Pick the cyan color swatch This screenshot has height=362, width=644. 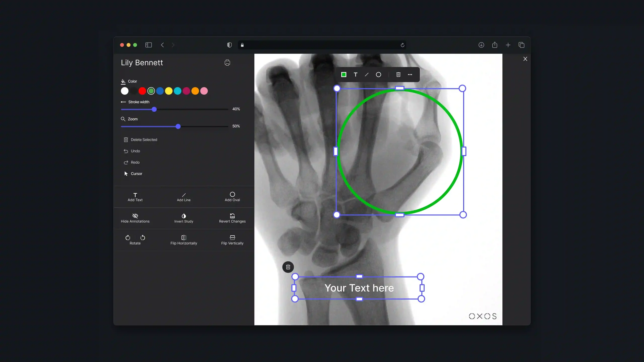click(177, 91)
